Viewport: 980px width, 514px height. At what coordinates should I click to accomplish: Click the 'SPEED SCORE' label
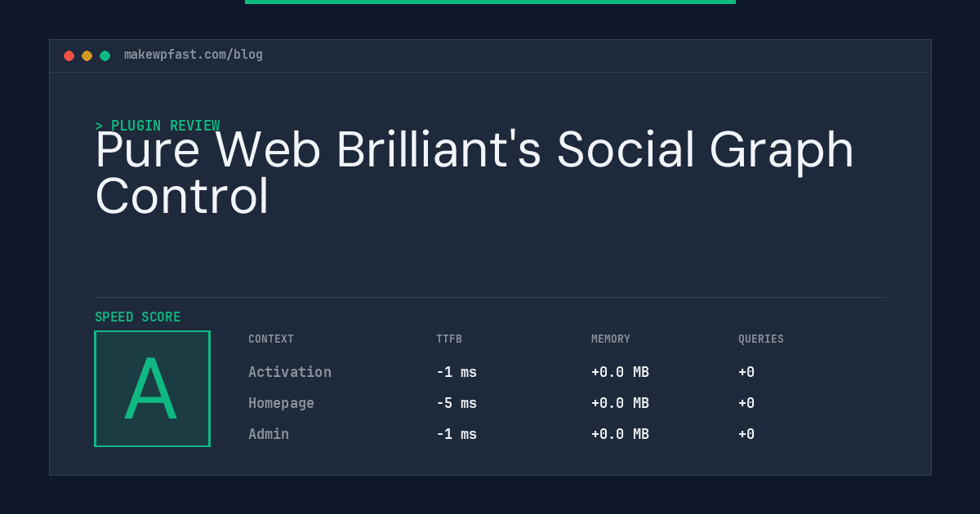tap(138, 317)
